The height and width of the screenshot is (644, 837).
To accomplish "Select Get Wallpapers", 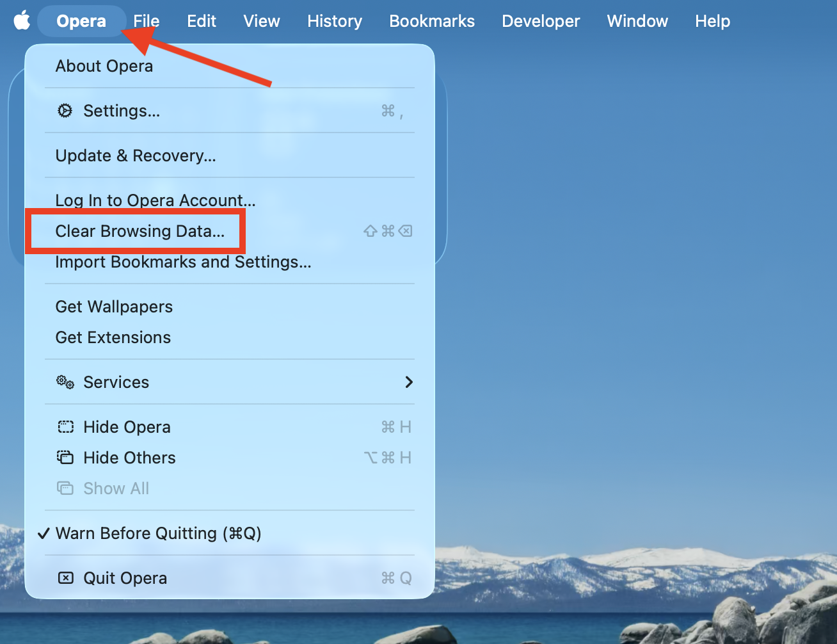I will point(114,306).
